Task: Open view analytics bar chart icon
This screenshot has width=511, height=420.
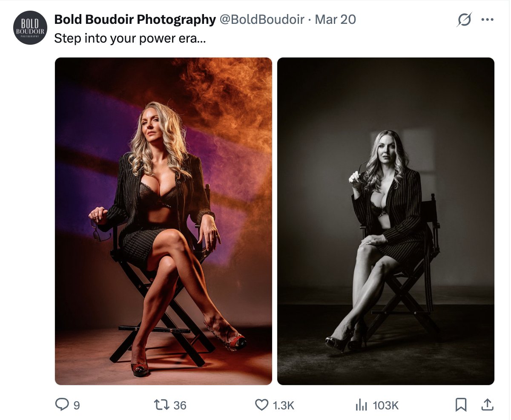Action: [361, 405]
